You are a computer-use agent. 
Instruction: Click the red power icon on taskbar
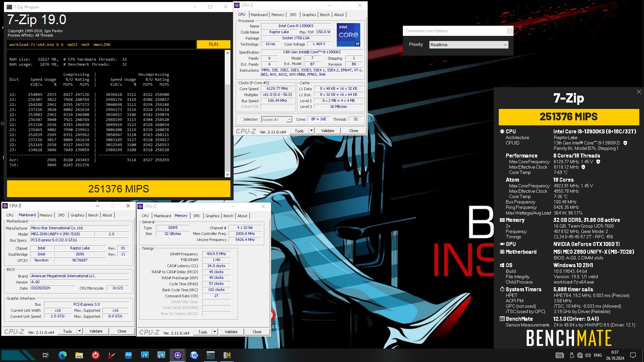click(96, 355)
